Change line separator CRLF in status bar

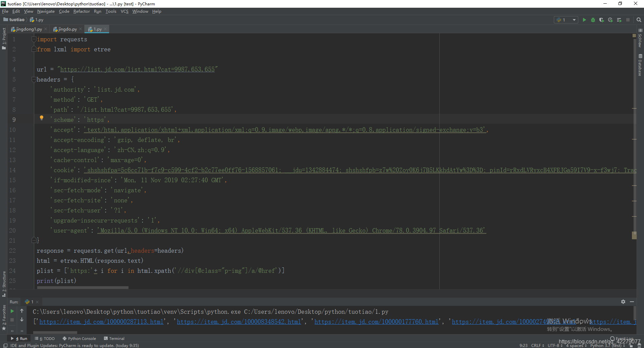click(537, 345)
